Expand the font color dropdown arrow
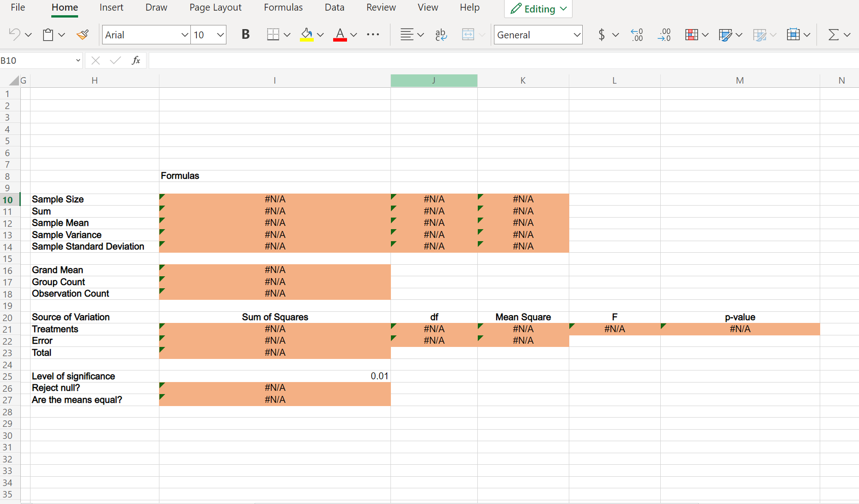 click(353, 35)
